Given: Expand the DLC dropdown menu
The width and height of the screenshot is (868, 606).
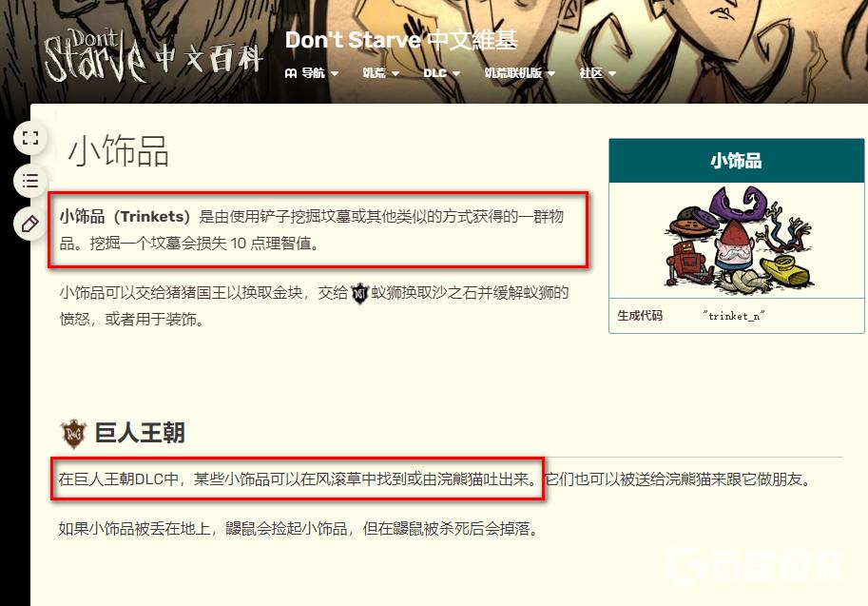Looking at the screenshot, I should [x=442, y=73].
